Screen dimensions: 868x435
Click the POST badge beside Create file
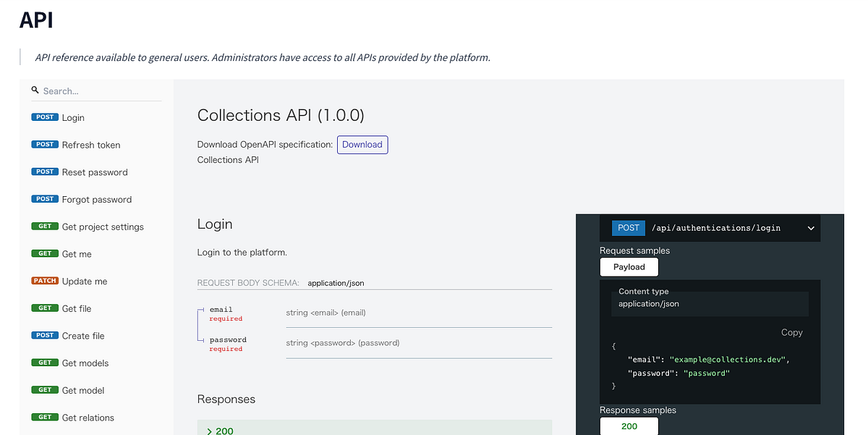click(45, 336)
